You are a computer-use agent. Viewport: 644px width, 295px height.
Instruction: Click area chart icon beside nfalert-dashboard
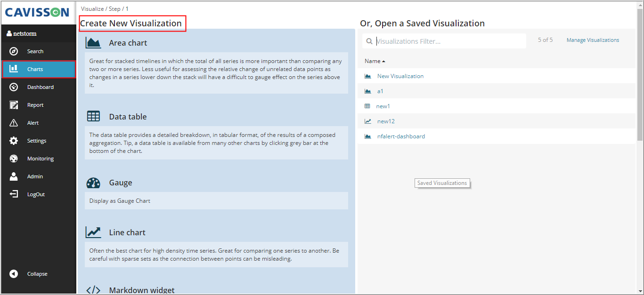(368, 136)
